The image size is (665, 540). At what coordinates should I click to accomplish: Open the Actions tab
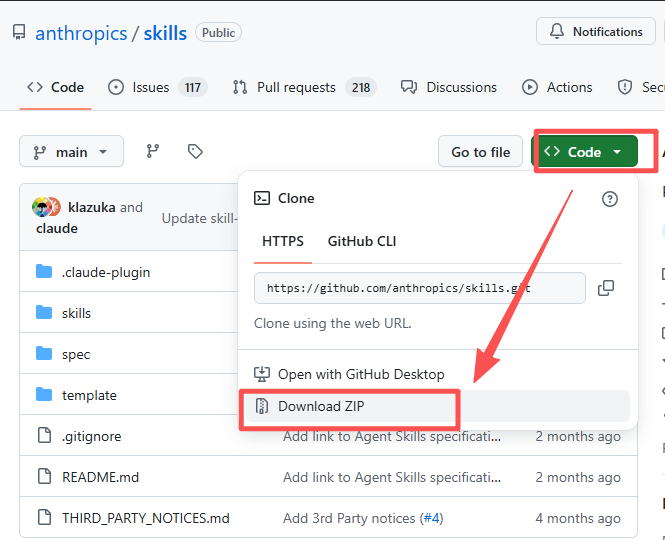click(557, 87)
